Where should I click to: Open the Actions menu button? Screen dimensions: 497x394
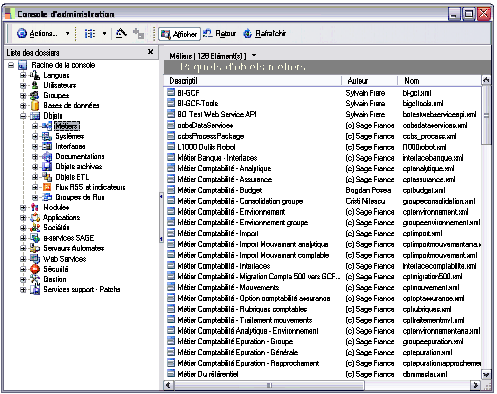click(x=37, y=34)
